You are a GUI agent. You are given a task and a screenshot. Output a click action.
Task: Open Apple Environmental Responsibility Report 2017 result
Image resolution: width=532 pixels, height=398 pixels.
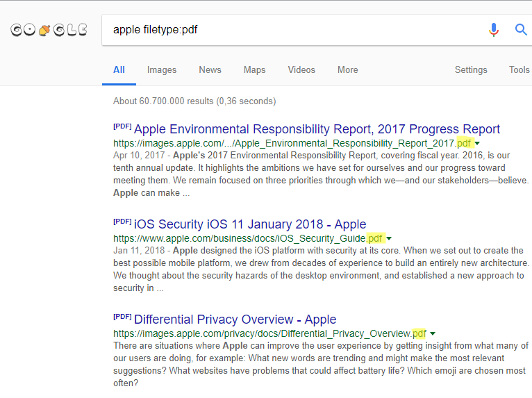317,129
